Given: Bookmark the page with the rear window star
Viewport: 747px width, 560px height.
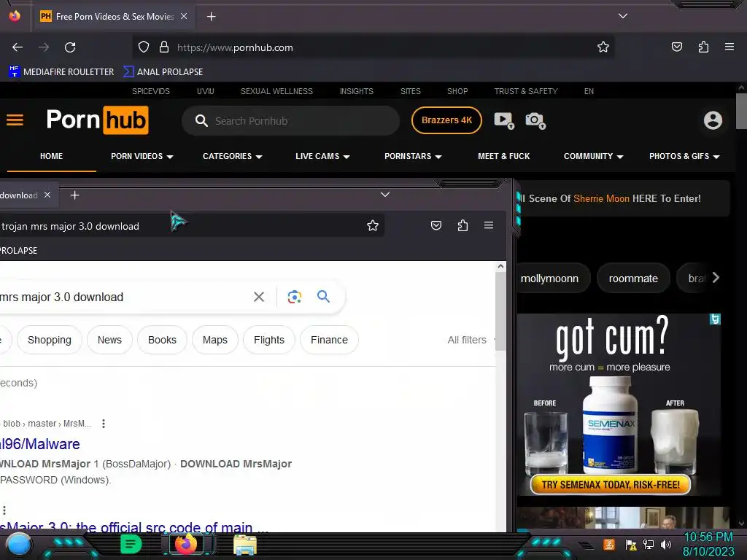Looking at the screenshot, I should (603, 47).
